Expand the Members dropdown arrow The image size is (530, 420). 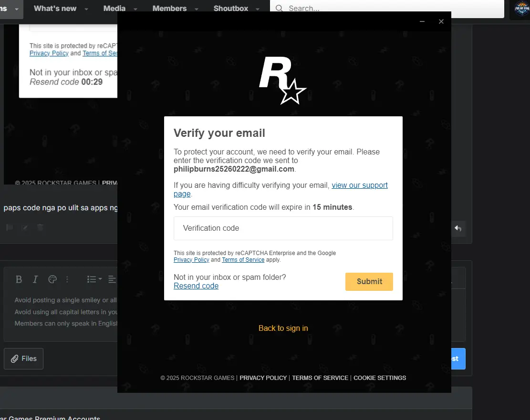point(196,9)
